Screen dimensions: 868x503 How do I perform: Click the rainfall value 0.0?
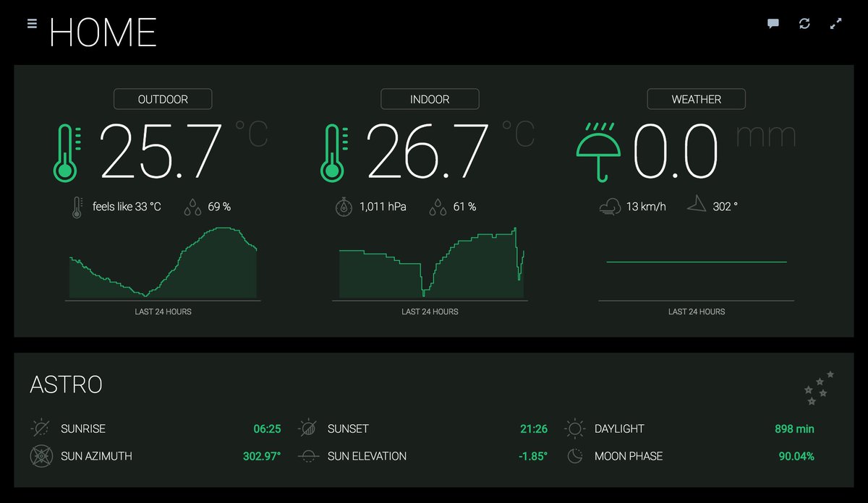click(676, 152)
